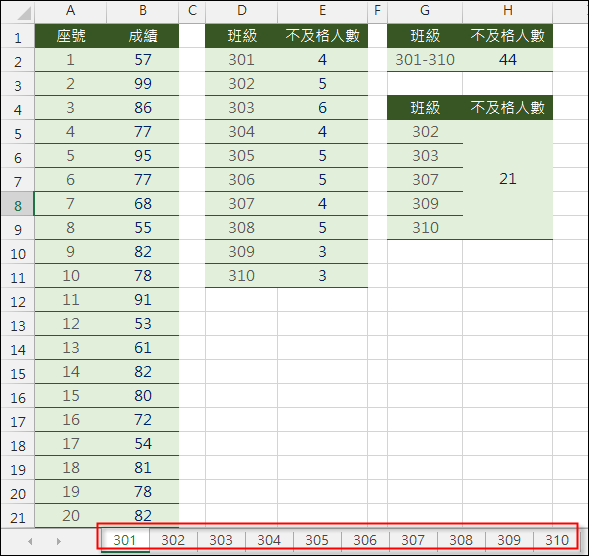
Task: Select the fail count 6 for class 303
Action: 323,108
